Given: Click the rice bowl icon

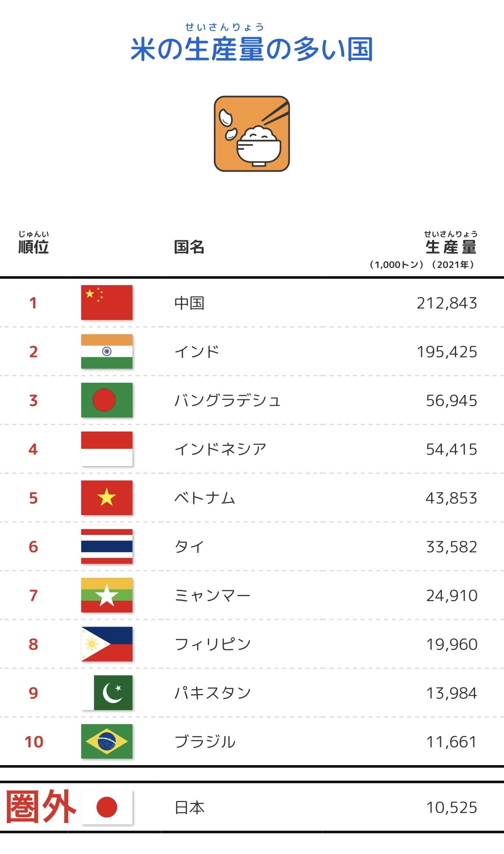Looking at the screenshot, I should click(x=252, y=134).
